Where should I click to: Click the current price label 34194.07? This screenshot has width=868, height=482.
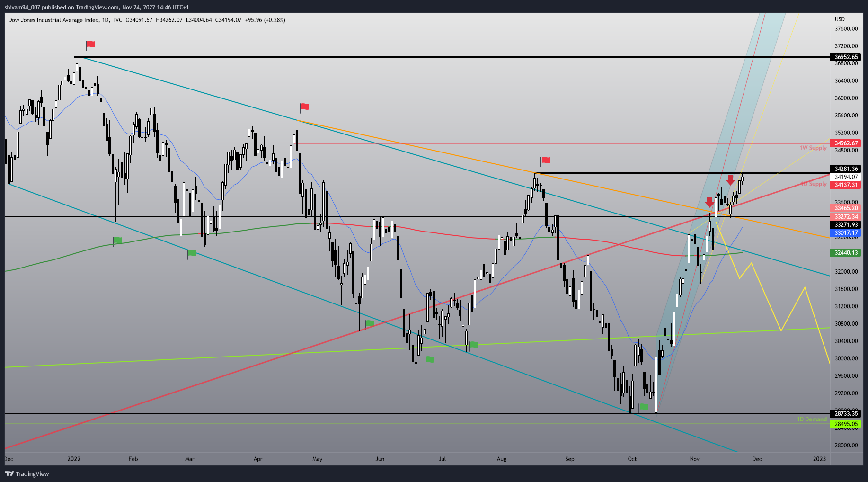[846, 177]
